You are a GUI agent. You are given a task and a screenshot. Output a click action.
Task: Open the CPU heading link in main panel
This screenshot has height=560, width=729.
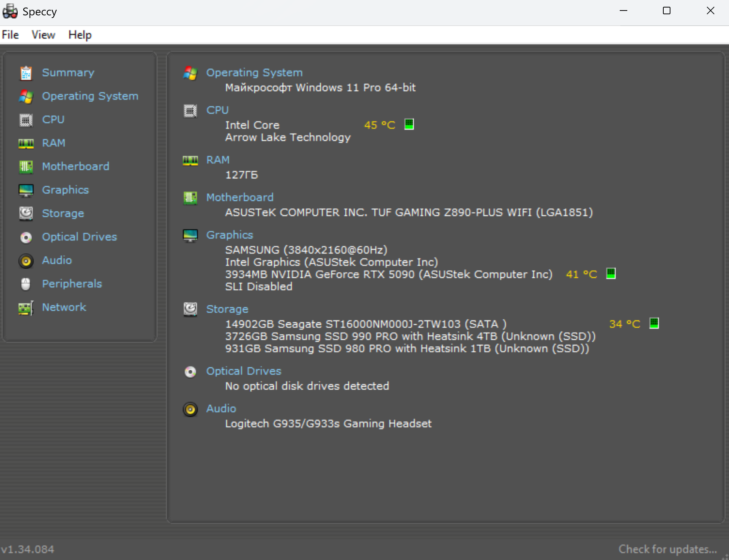(x=217, y=110)
